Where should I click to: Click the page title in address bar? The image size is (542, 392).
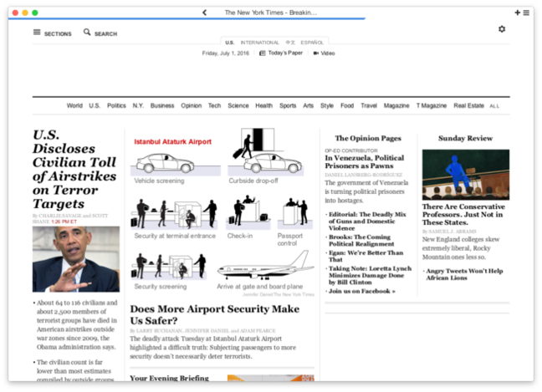point(271,13)
